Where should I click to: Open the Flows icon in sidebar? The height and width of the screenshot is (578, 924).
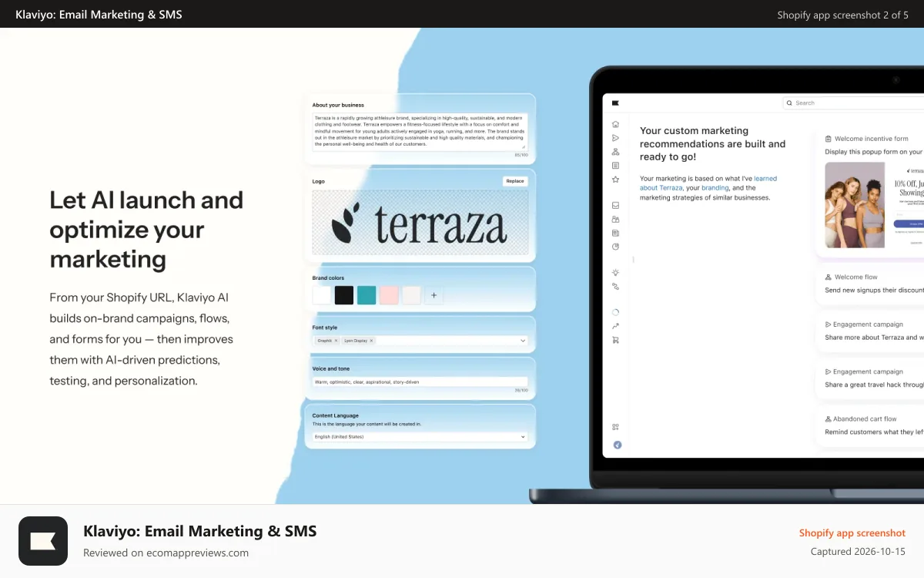click(x=615, y=152)
